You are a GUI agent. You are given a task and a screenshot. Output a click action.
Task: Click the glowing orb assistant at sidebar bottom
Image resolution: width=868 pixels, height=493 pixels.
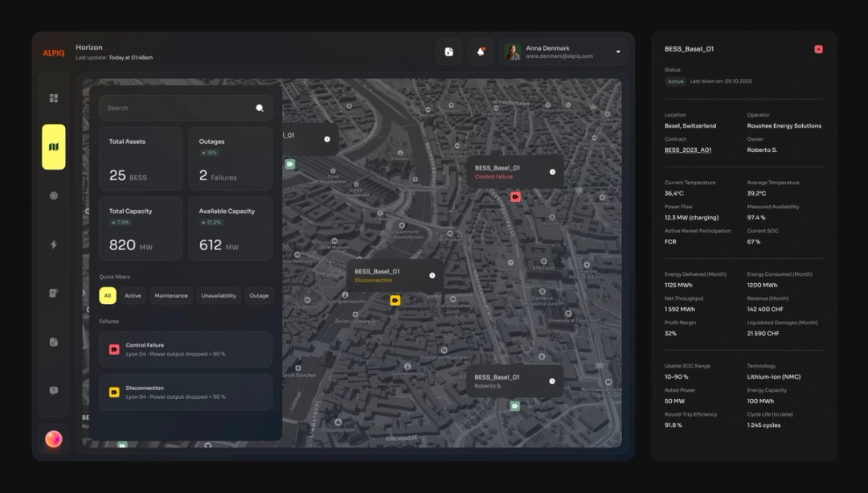click(54, 439)
